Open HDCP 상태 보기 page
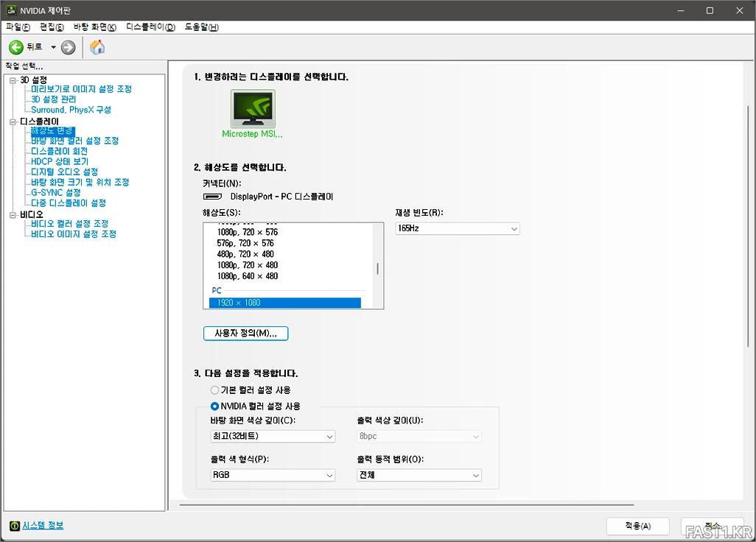This screenshot has width=756, height=542. point(60,161)
